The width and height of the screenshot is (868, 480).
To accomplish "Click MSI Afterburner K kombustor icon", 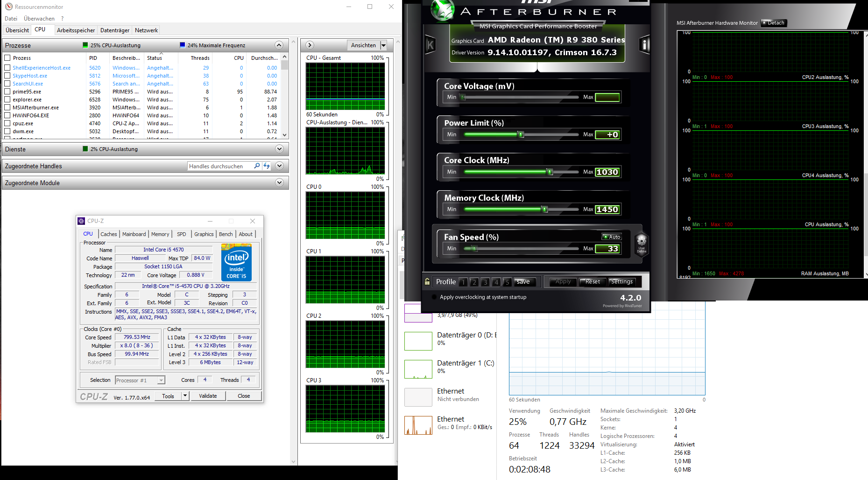I will [x=430, y=45].
